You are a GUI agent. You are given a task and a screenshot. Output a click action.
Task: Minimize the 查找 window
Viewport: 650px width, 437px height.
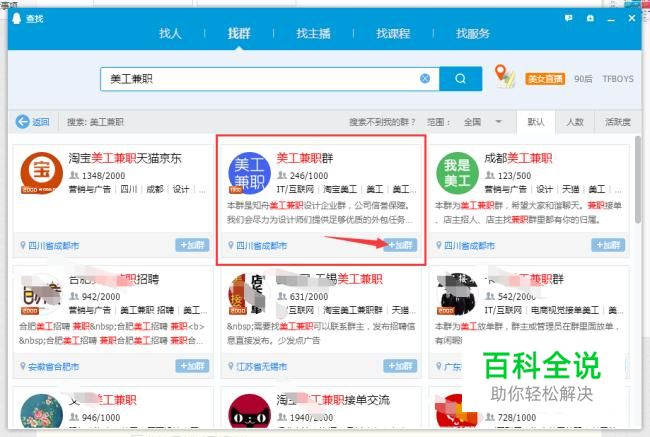click(611, 19)
